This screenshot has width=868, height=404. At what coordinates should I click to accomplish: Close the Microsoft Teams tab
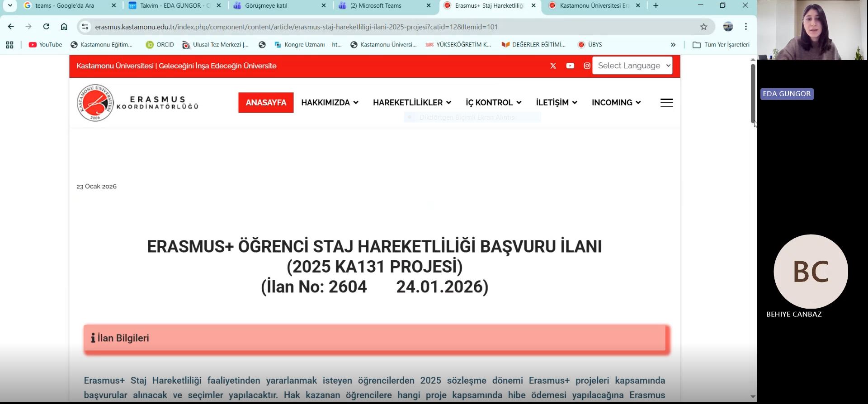[429, 5]
